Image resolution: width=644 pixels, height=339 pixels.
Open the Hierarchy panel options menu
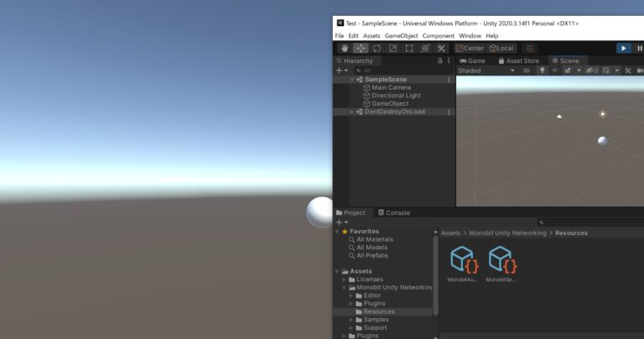point(449,60)
